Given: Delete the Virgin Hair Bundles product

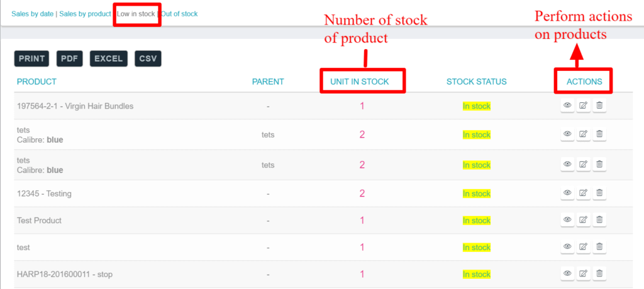Looking at the screenshot, I should pos(599,106).
